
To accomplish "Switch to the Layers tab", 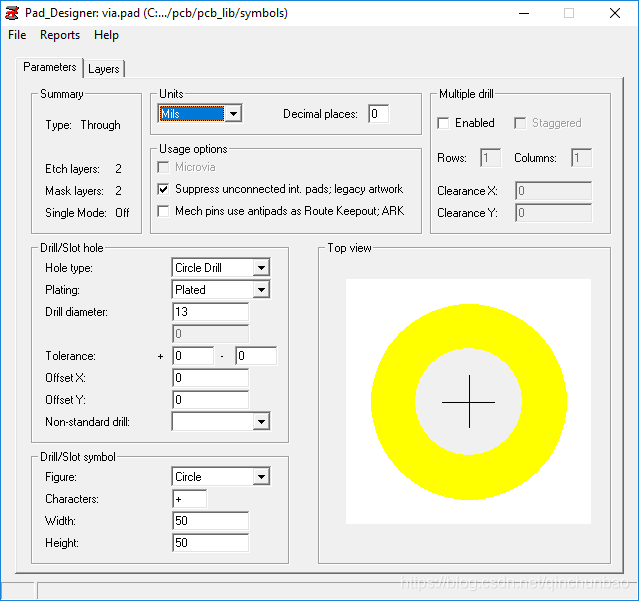I will [x=103, y=69].
